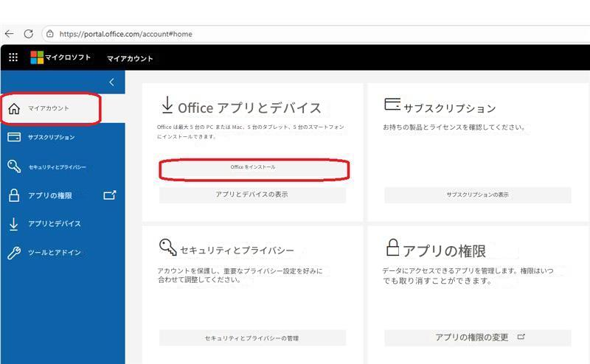The height and width of the screenshot is (364, 590).
Task: Click the site lock icon in address bar
Action: point(49,34)
